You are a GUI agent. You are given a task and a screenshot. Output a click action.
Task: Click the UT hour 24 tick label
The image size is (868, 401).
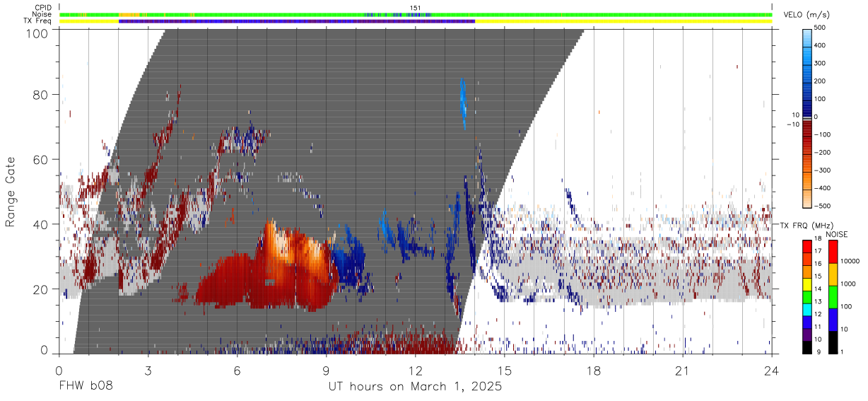[x=771, y=371]
